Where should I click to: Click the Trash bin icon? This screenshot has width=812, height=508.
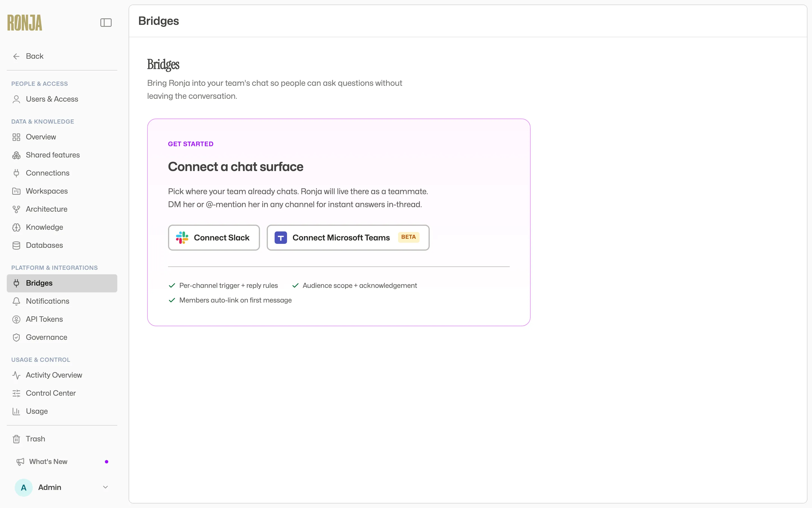(x=16, y=439)
